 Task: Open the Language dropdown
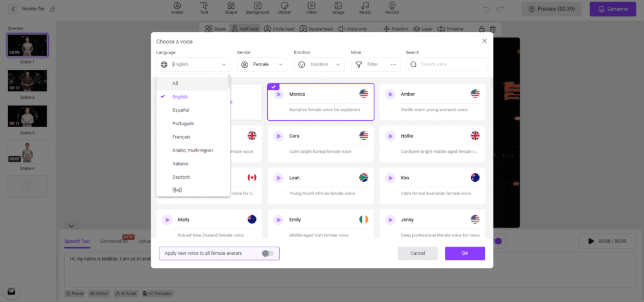click(x=193, y=64)
